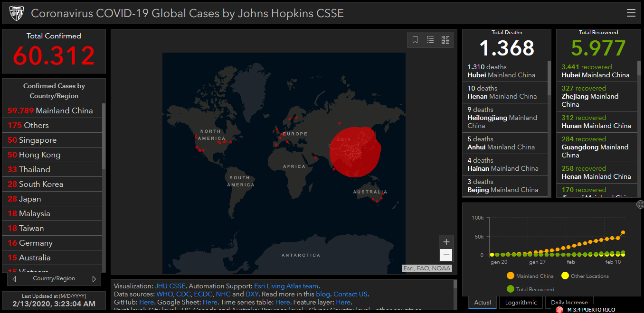Screen dimensions: 644x313
Task: Select '3 deaths Beijing' entry
Action: (x=505, y=186)
